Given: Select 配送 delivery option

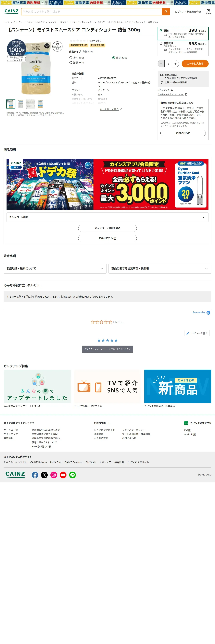Looking at the screenshot, I should [161, 30].
